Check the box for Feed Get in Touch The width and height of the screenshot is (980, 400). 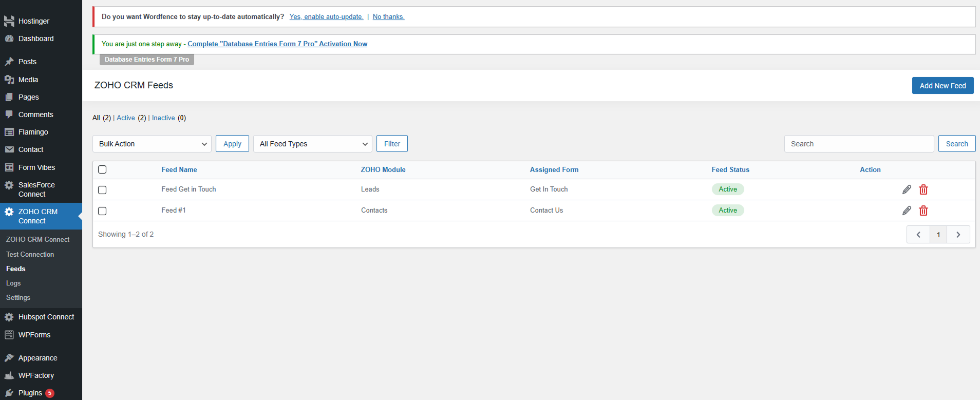102,190
